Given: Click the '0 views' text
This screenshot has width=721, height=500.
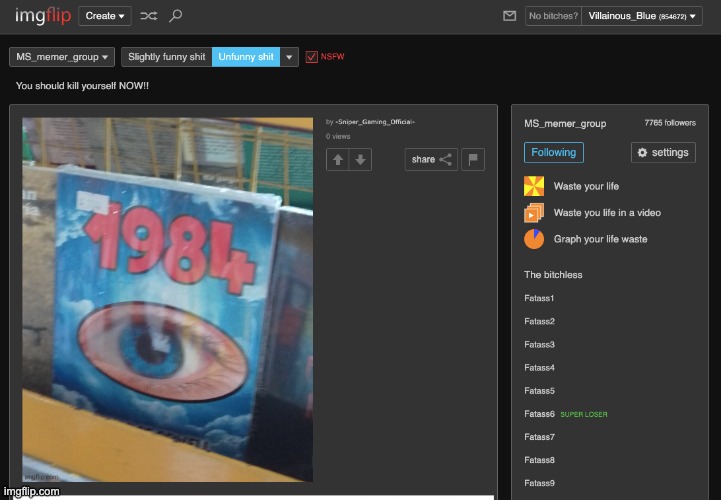Looking at the screenshot, I should point(338,136).
